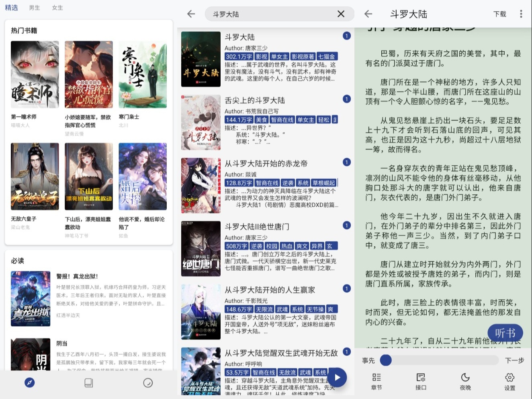
Task: Tap the blue floating play button
Action: coord(337,378)
